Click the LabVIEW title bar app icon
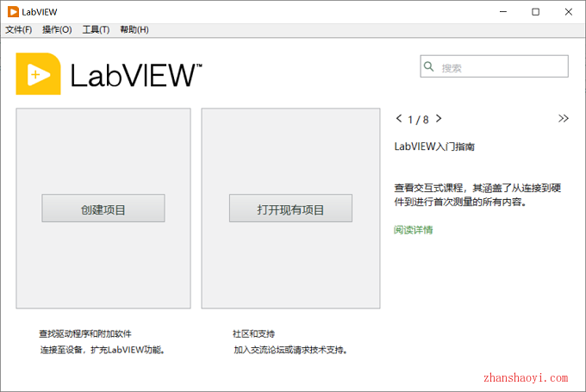The width and height of the screenshot is (586, 392). pyautogui.click(x=13, y=12)
